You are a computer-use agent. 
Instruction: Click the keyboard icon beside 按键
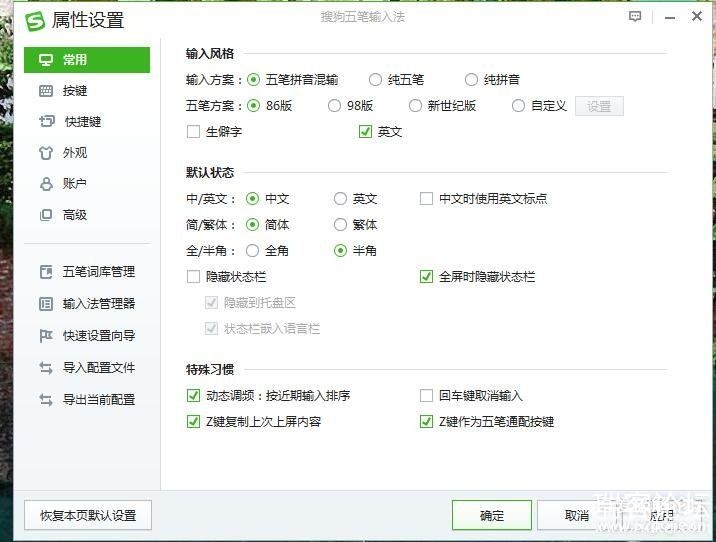(46, 91)
